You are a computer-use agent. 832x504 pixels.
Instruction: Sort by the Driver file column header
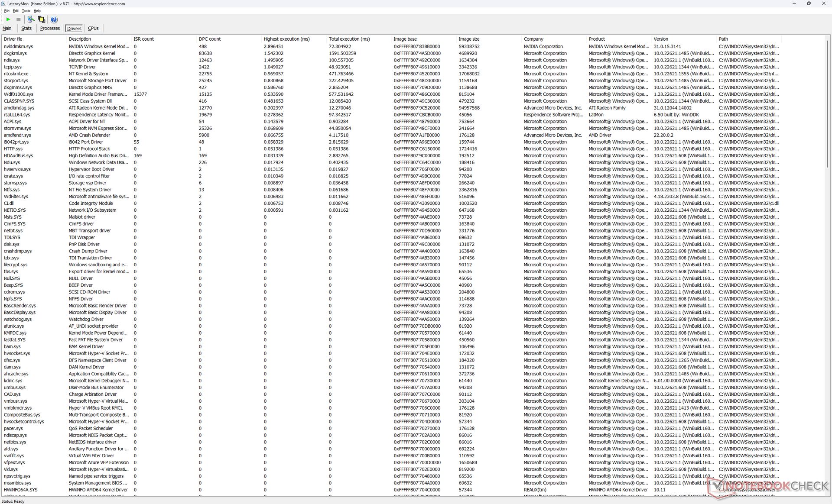point(34,39)
